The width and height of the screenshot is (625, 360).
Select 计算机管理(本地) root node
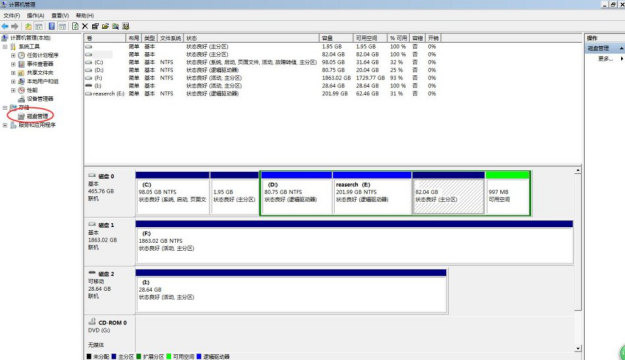click(x=30, y=38)
